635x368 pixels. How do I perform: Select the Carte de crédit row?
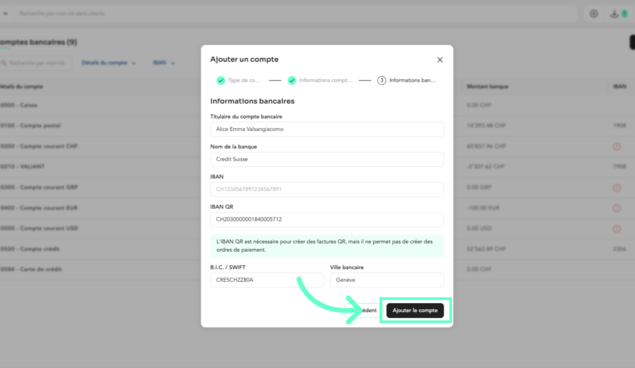tap(318, 269)
